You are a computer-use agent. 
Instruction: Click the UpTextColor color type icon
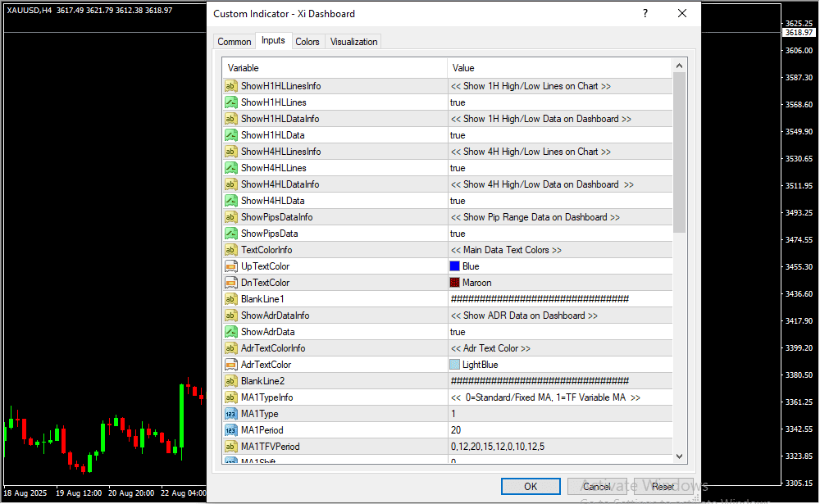[230, 266]
